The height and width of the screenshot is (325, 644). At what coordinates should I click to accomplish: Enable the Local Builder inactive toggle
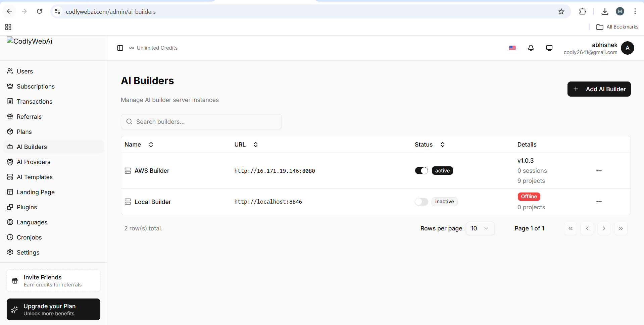[421, 202]
